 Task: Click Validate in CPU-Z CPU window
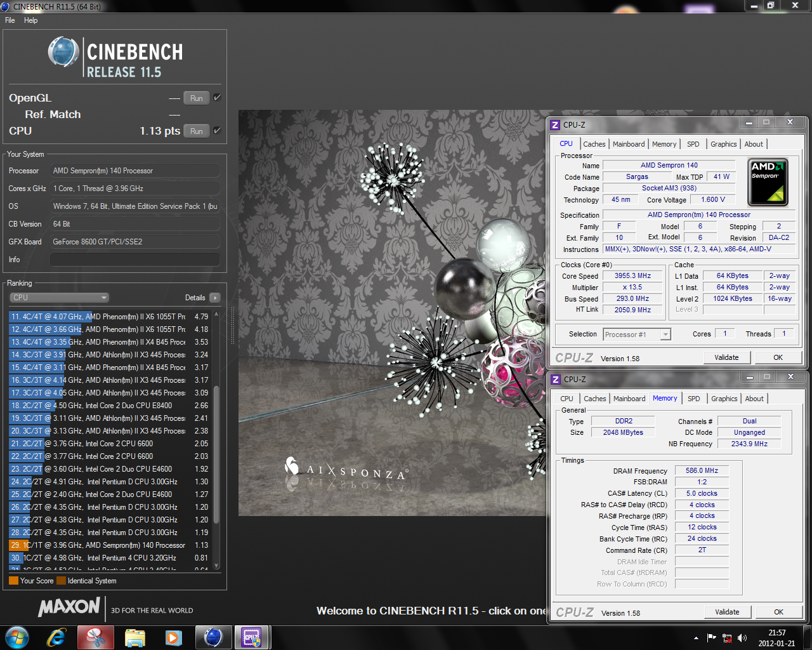(726, 357)
